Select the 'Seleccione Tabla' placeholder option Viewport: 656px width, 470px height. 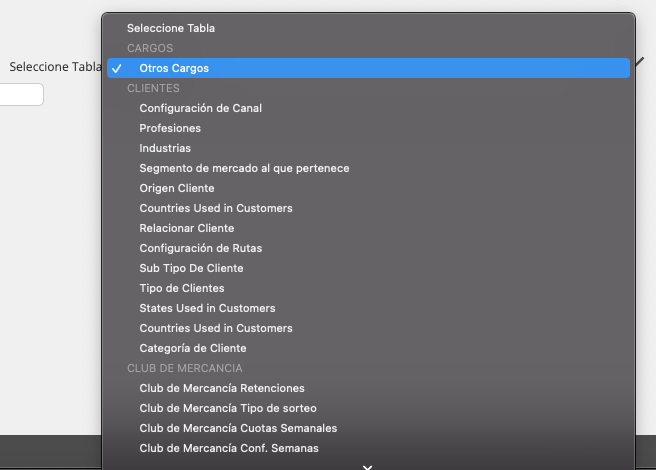click(368, 28)
